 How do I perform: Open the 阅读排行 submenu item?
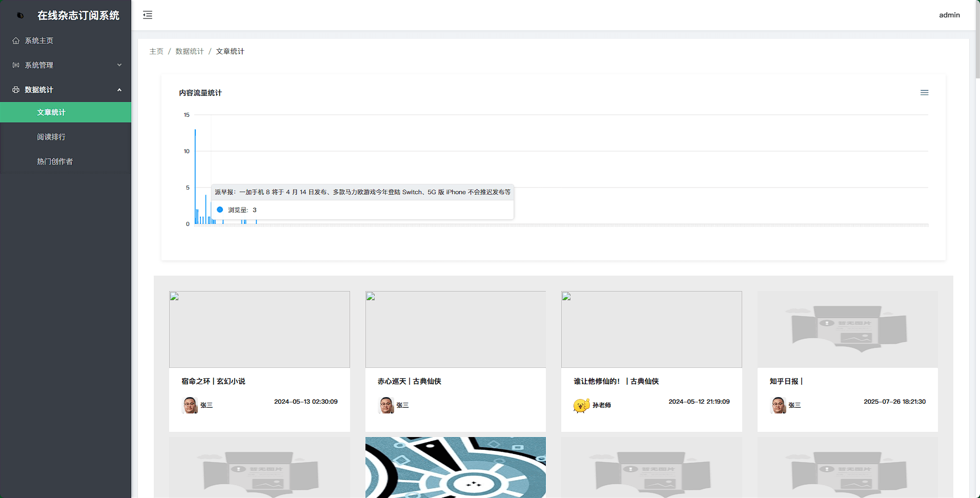click(66, 137)
